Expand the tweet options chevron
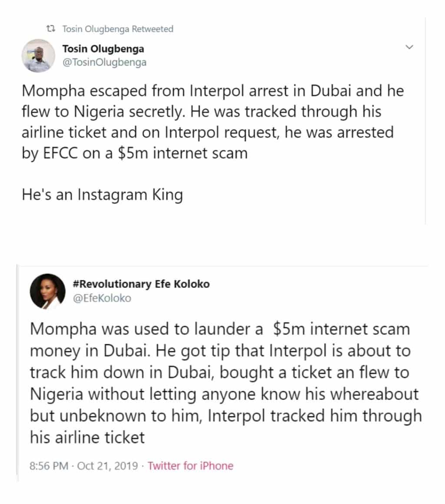Screen dimensions: 445x504 pos(409,47)
